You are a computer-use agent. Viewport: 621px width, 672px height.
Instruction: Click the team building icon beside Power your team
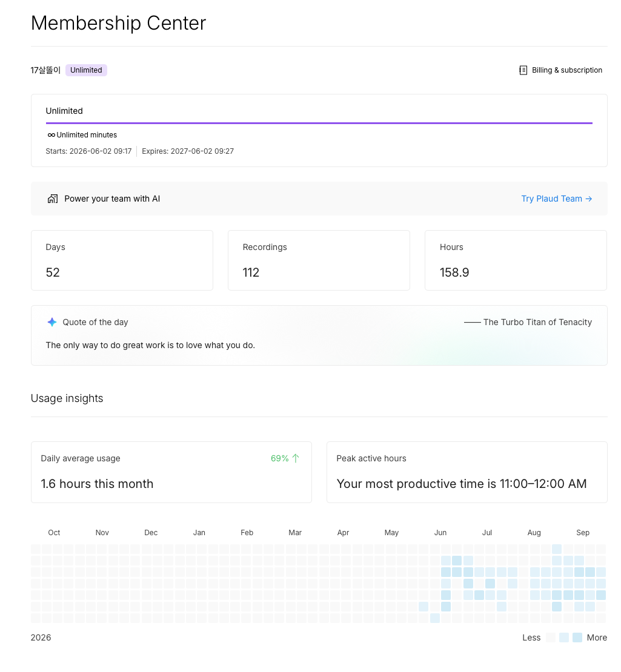click(52, 199)
